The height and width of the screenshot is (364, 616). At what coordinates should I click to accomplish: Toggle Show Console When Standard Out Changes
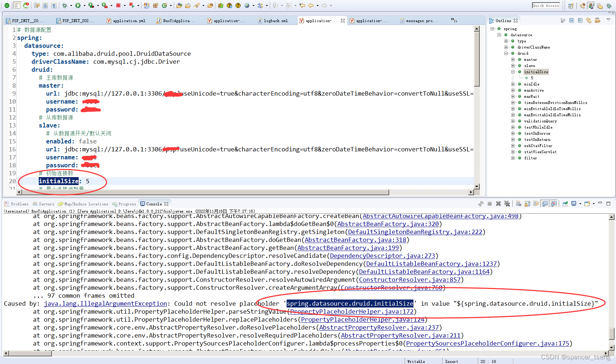[x=545, y=204]
